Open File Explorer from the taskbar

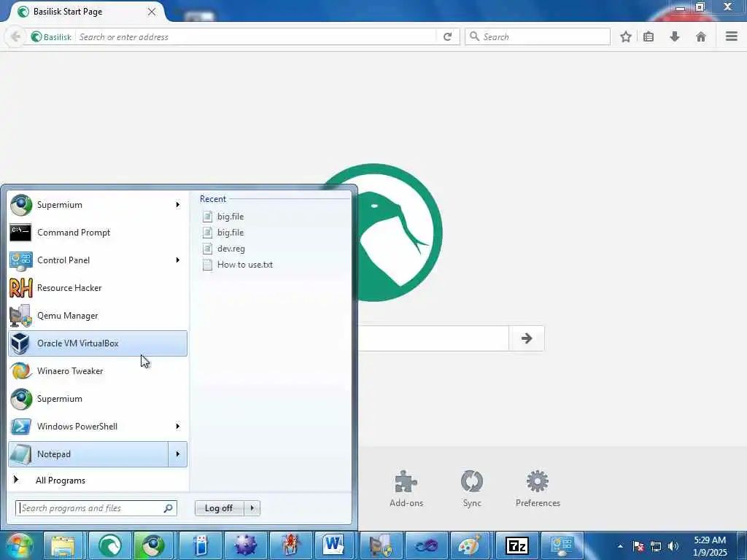coord(63,545)
